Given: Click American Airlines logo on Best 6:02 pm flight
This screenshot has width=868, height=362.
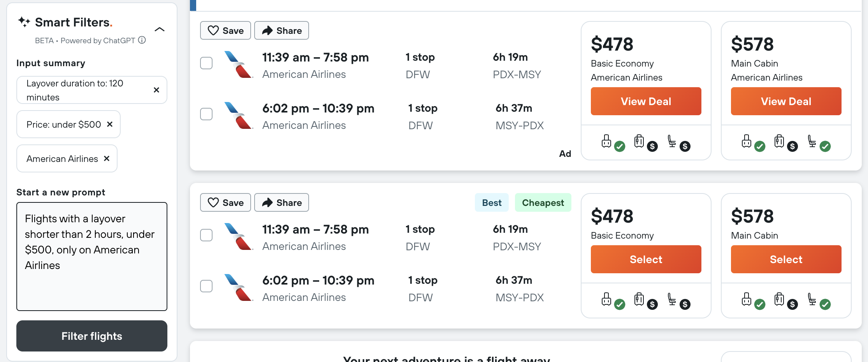Looking at the screenshot, I should [x=239, y=288].
